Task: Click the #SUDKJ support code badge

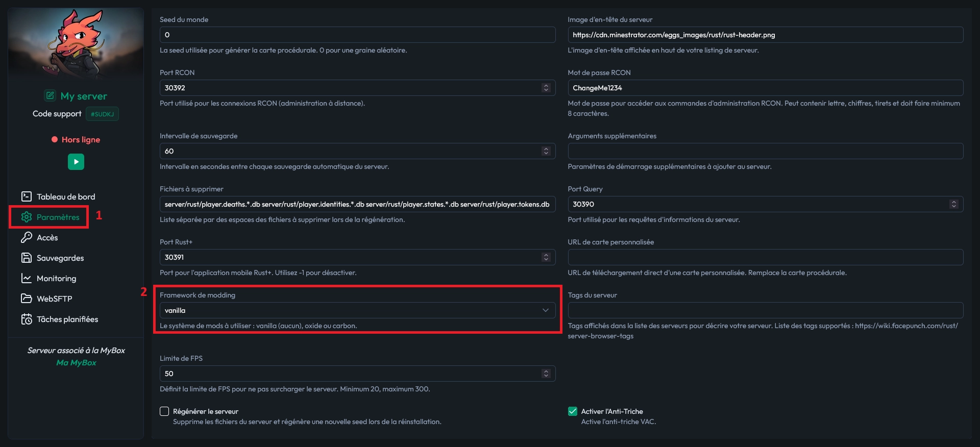Action: click(102, 114)
